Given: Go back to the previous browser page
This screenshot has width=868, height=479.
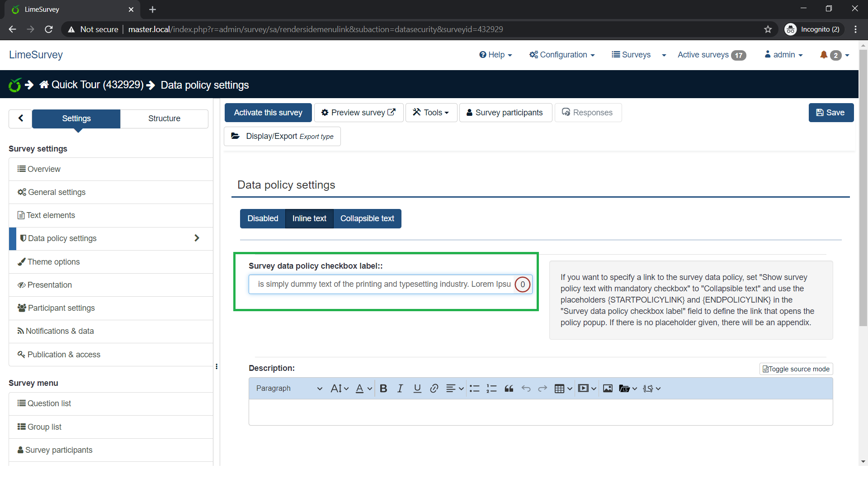Looking at the screenshot, I should 12,29.
